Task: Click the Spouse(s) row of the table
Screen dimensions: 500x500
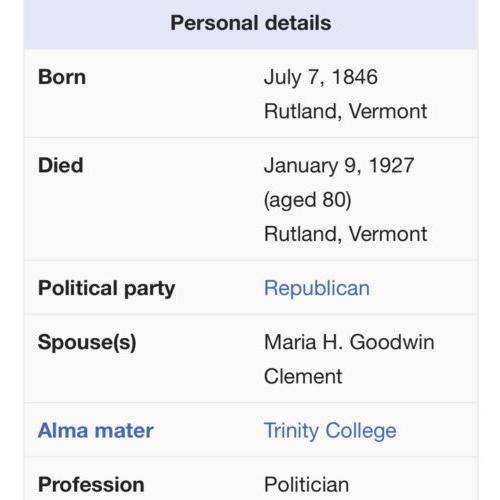Action: pos(251,359)
